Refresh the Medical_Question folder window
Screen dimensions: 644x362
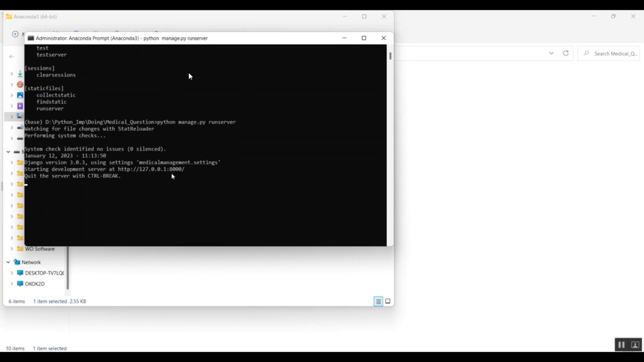pos(566,53)
